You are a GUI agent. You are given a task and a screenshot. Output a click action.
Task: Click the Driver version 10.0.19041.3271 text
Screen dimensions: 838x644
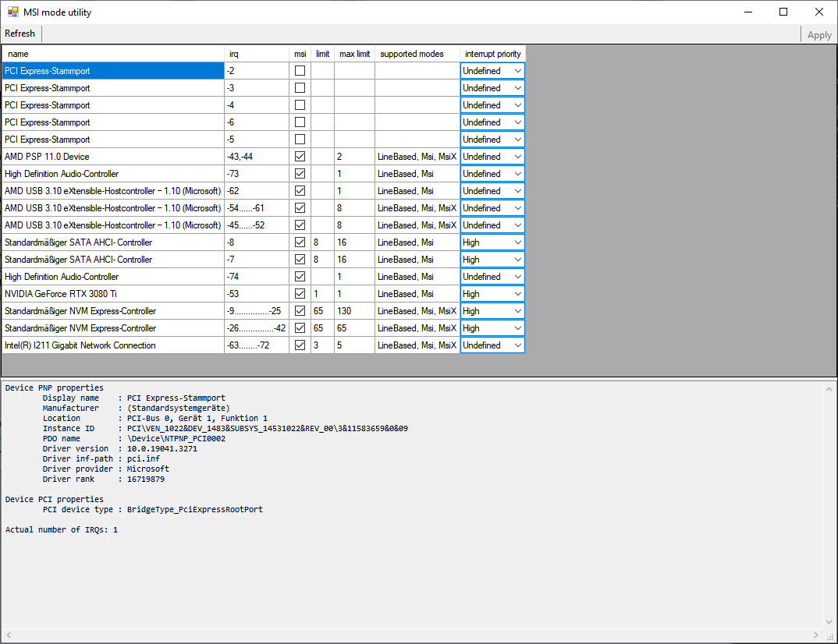click(x=162, y=448)
